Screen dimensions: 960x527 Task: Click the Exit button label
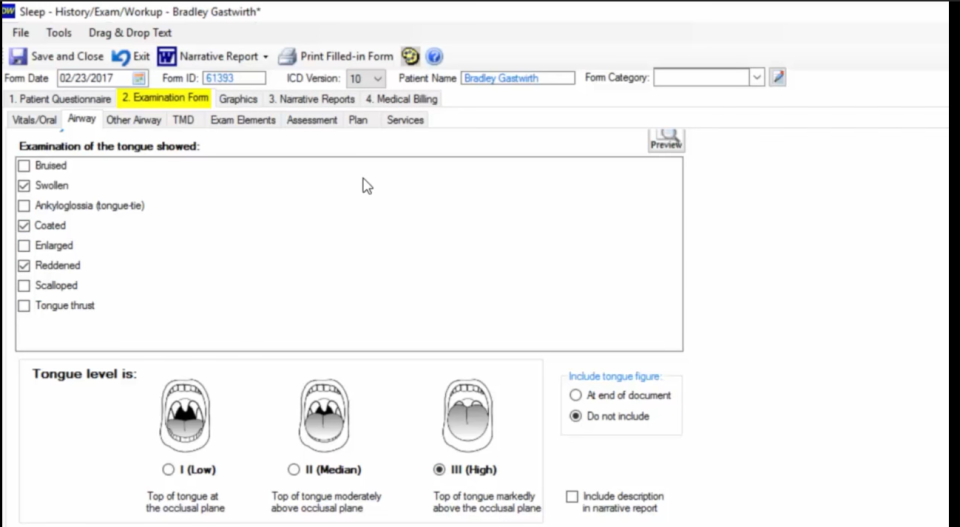[x=141, y=56]
